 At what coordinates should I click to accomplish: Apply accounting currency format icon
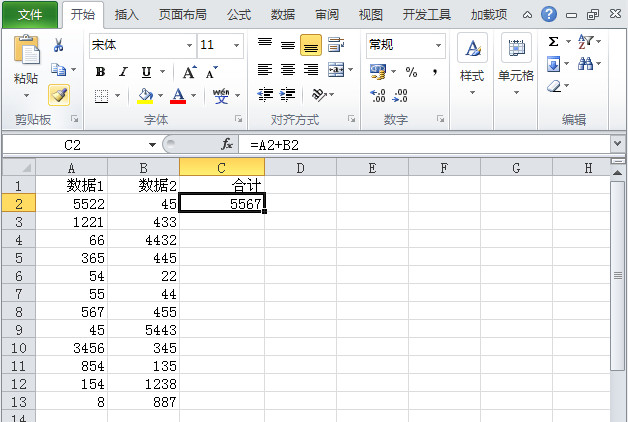coord(378,72)
